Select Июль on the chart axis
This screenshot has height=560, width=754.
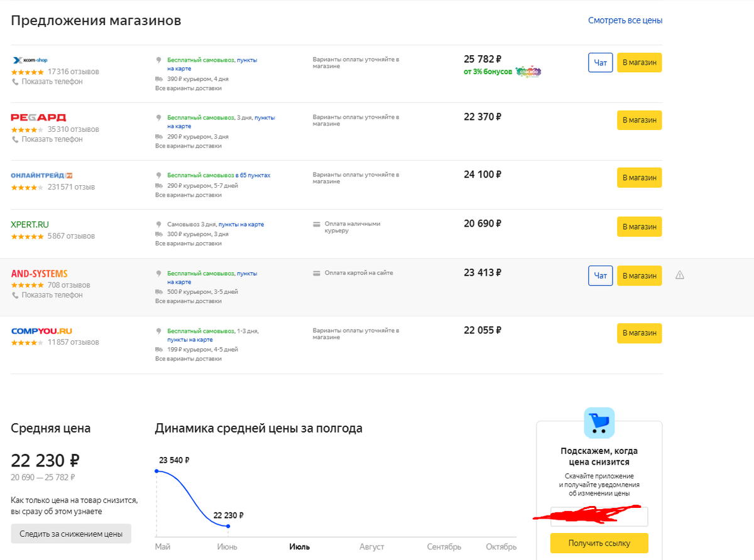click(x=300, y=547)
